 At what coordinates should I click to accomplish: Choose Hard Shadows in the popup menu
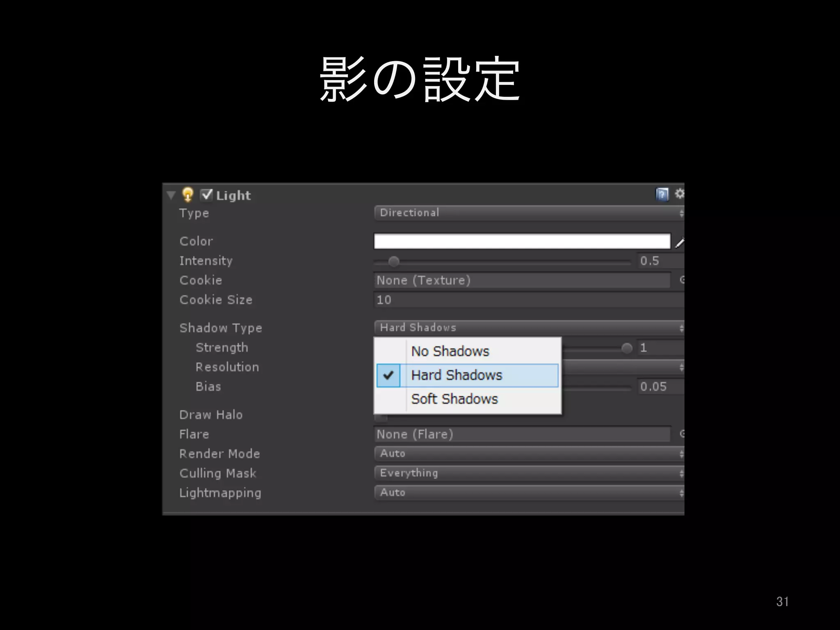(x=468, y=375)
